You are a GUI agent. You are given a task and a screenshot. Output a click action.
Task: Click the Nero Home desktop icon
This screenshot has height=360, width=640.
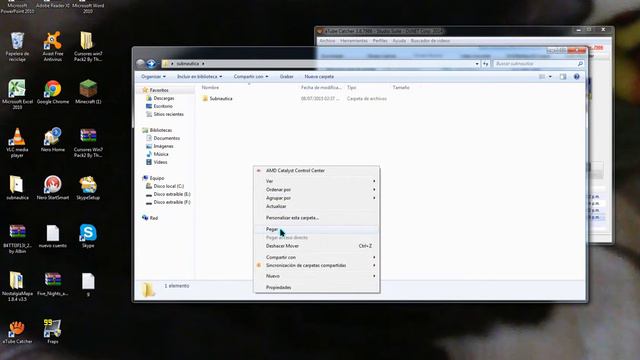53,140
